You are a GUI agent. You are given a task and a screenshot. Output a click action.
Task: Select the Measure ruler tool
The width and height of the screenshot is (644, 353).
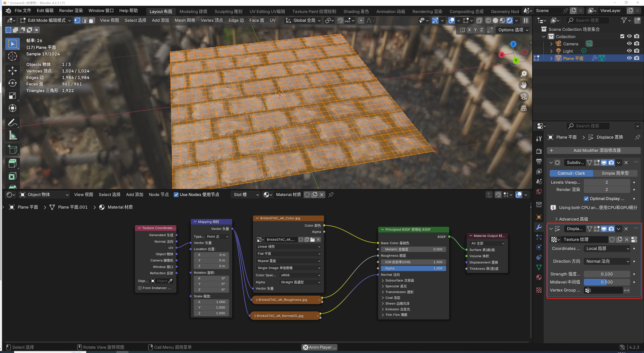(12, 135)
